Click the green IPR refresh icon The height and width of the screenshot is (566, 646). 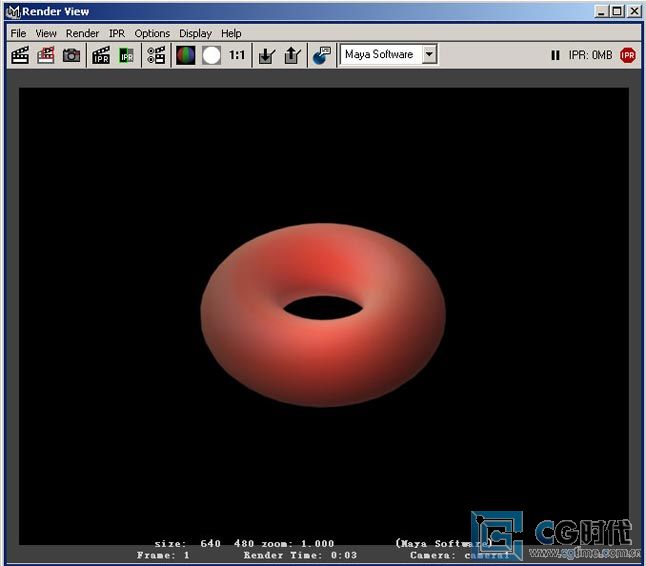126,55
